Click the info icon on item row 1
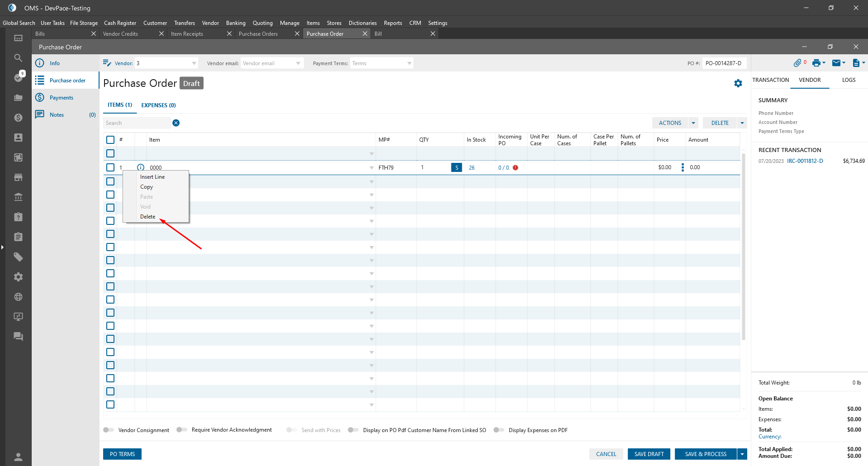 (141, 167)
